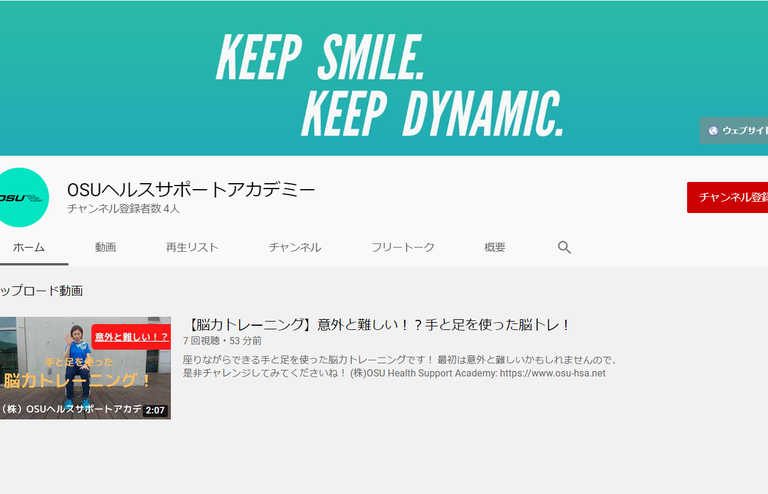Switch to the 動画 tab
The height and width of the screenshot is (494, 768).
pyautogui.click(x=106, y=247)
